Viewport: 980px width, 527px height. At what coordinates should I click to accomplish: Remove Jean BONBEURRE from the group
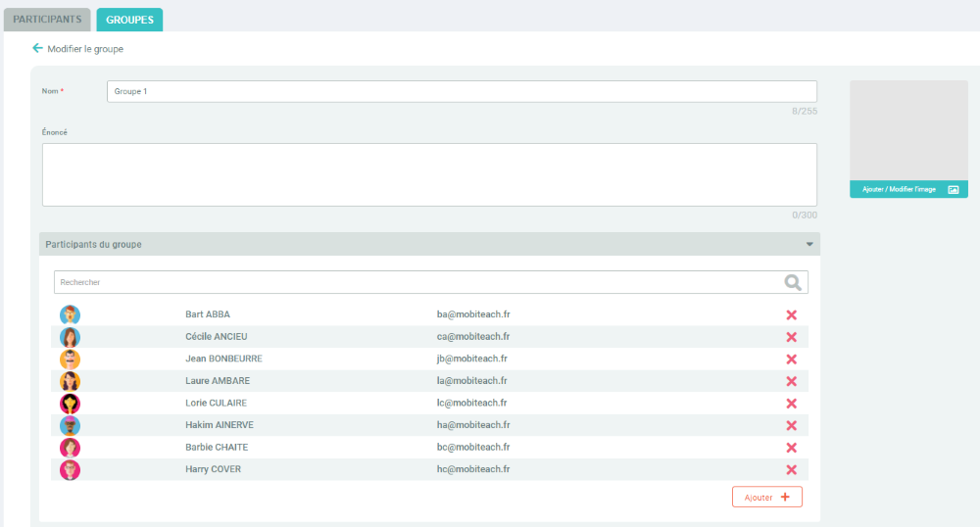pos(791,359)
